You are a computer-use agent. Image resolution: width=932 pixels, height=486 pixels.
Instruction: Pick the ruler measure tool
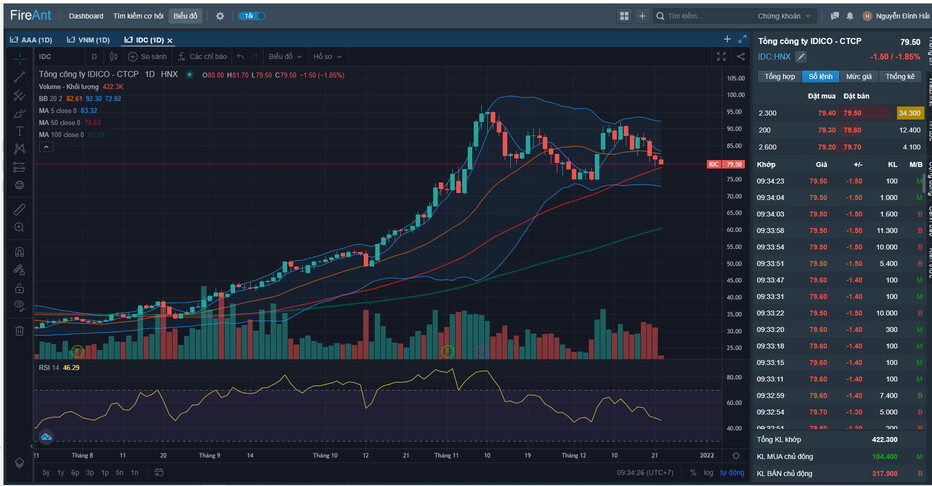click(x=19, y=209)
